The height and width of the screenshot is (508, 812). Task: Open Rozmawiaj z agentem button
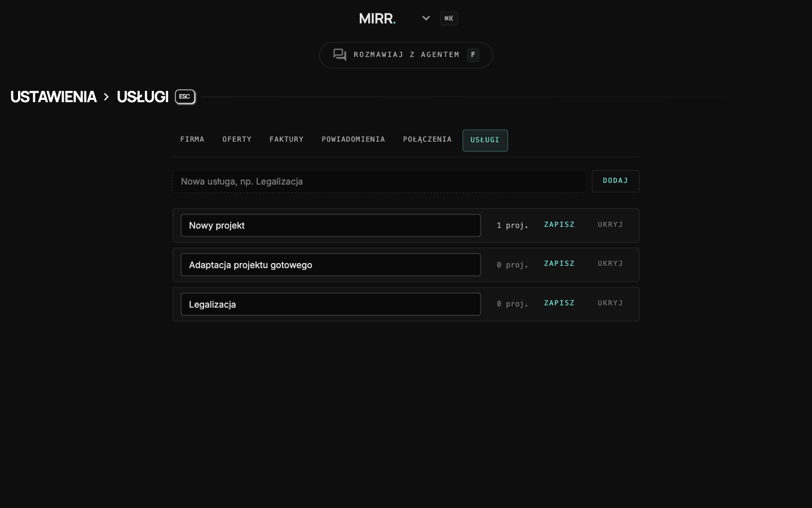[x=406, y=55]
